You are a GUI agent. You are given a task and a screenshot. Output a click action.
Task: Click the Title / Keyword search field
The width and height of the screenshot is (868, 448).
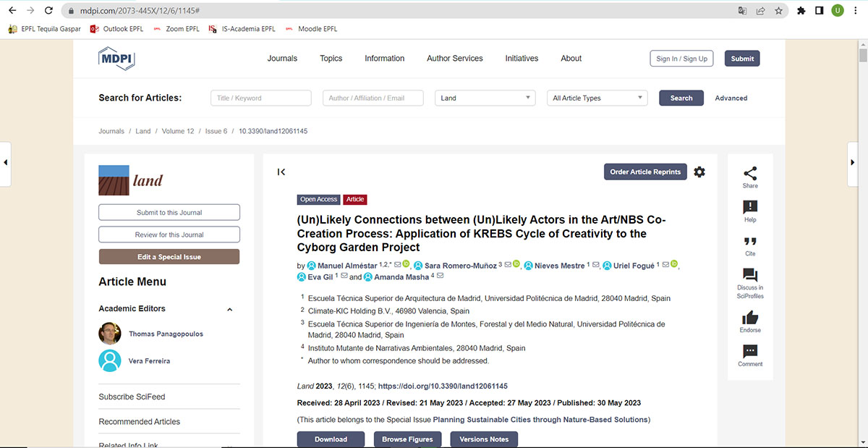tap(261, 98)
